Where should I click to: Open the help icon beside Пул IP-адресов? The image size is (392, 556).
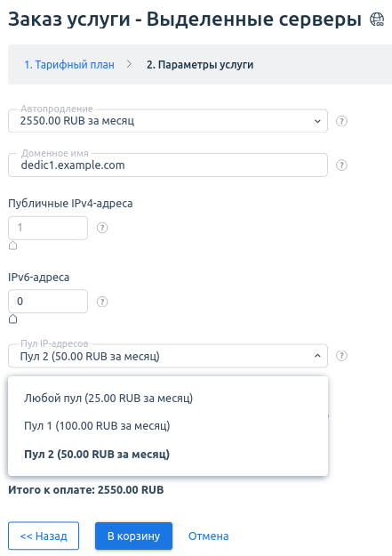tap(341, 356)
